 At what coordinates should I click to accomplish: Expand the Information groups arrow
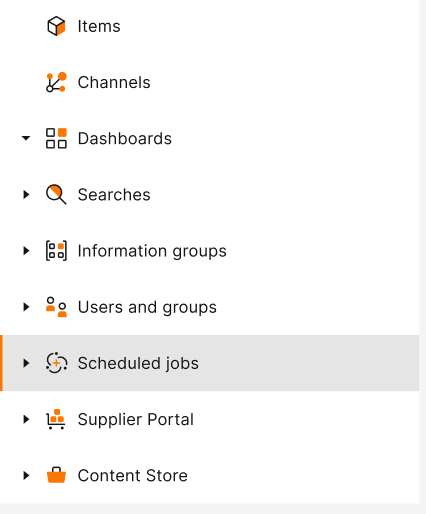click(26, 251)
